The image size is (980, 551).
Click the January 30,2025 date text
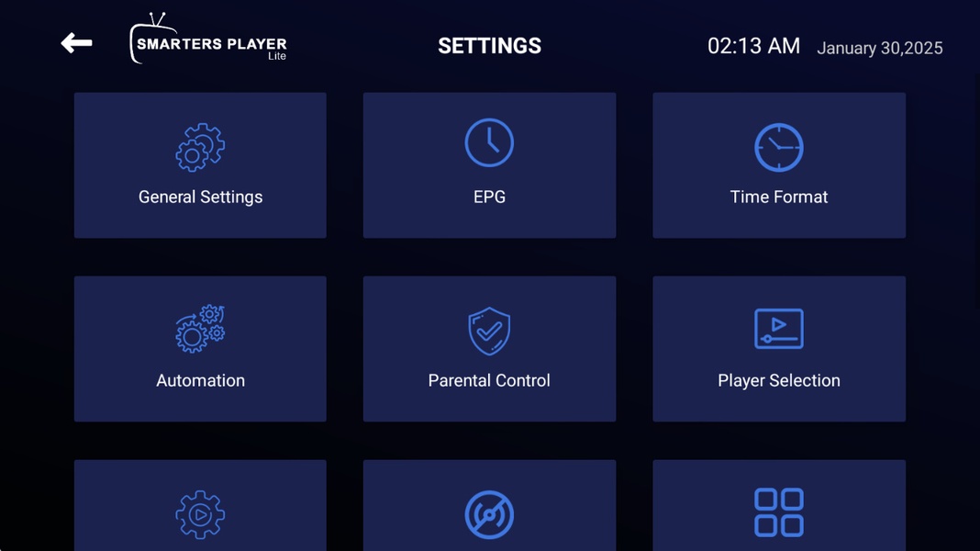(x=880, y=48)
